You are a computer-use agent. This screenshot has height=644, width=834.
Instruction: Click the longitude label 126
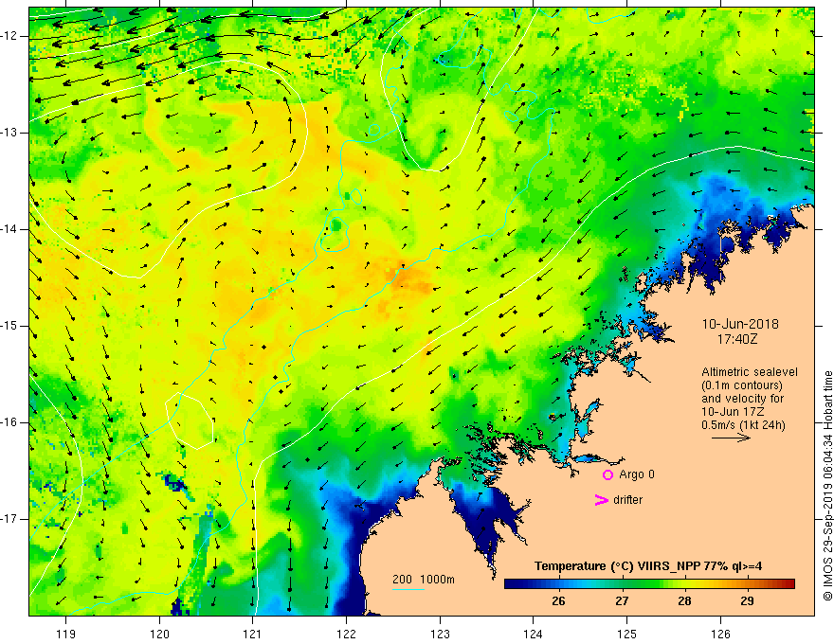click(720, 634)
